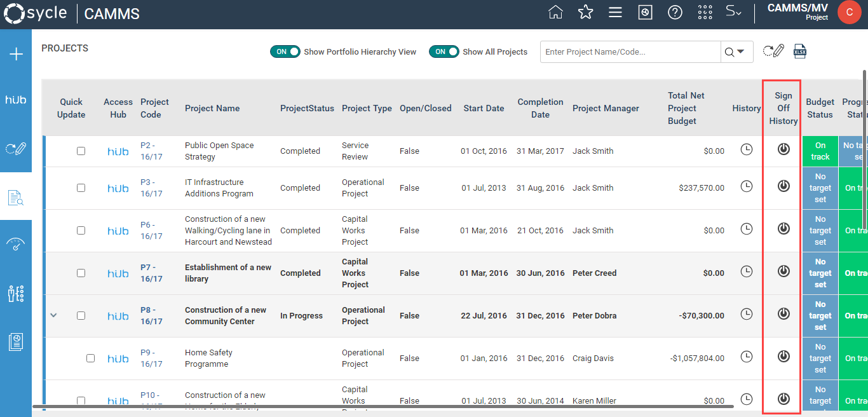Click the plus icon in sidebar
Viewport: 868px width, 417px height.
coord(16,54)
